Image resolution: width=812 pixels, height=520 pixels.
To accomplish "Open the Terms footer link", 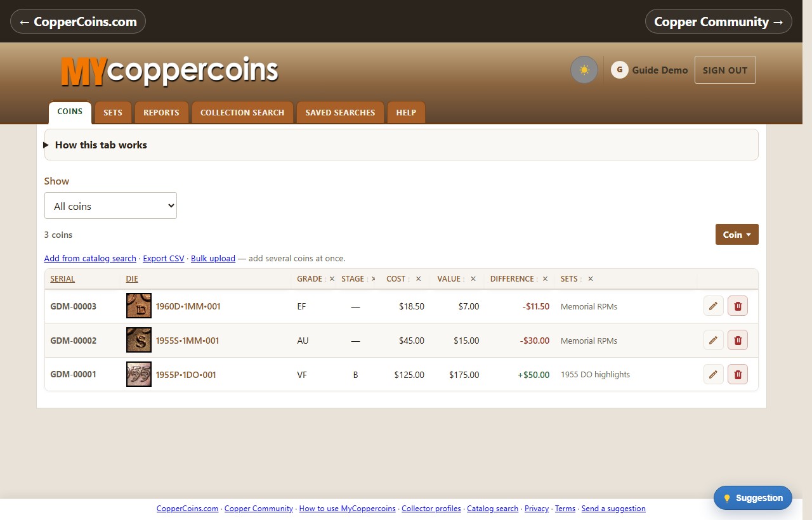I will tap(565, 509).
